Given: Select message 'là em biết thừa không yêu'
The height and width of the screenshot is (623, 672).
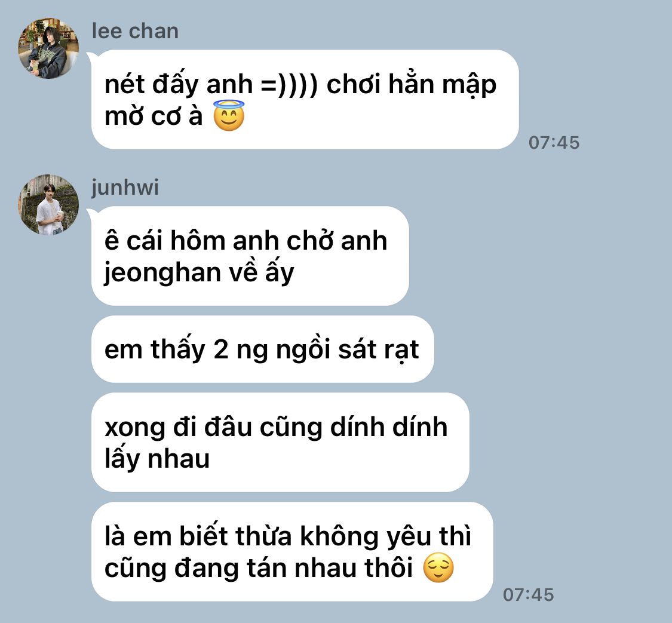Looking at the screenshot, I should 292,551.
